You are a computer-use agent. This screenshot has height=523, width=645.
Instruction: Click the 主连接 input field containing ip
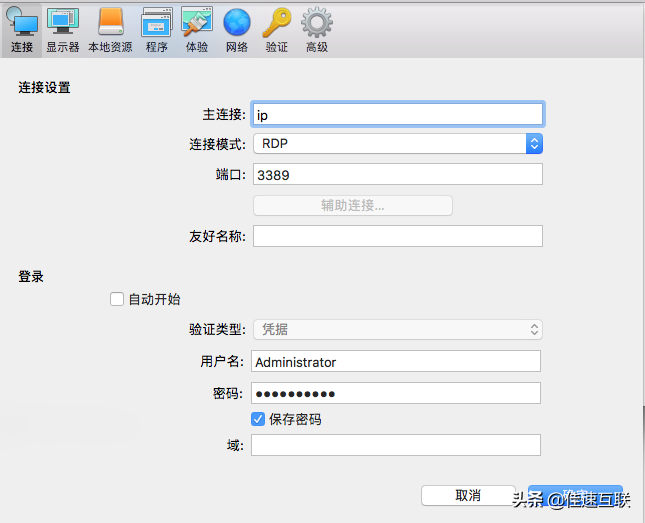[398, 114]
